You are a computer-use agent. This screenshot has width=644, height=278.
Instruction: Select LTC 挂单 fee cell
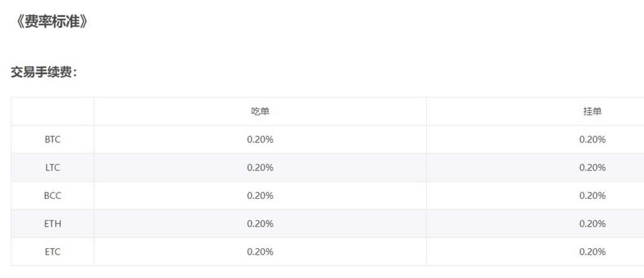click(592, 168)
